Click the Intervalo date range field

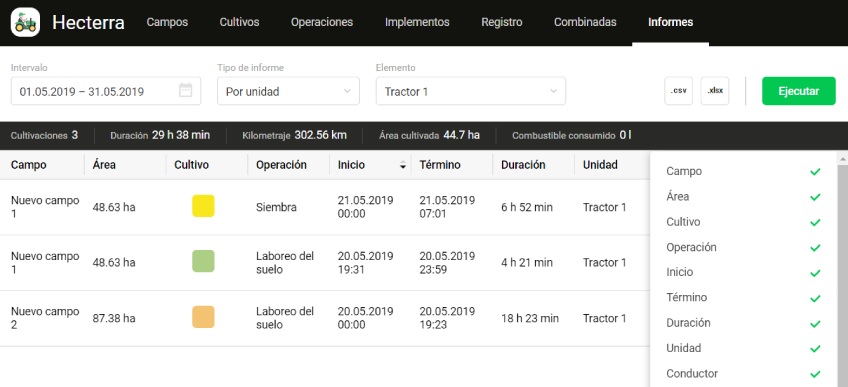pyautogui.click(x=106, y=91)
